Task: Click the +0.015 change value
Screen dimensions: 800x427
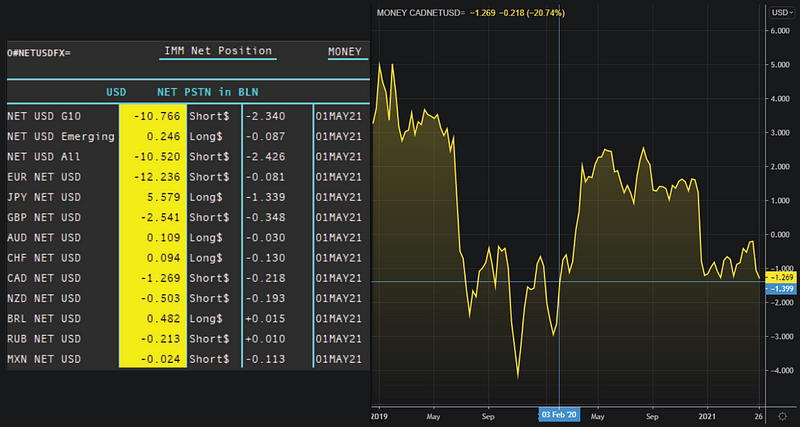Action: pyautogui.click(x=265, y=319)
